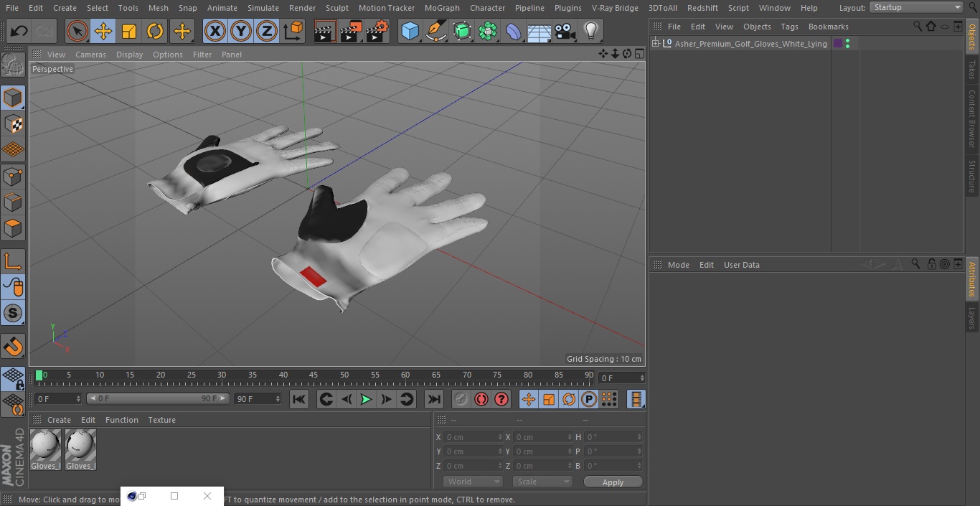Toggle Y axis lock
The height and width of the screenshot is (506, 980).
click(241, 31)
